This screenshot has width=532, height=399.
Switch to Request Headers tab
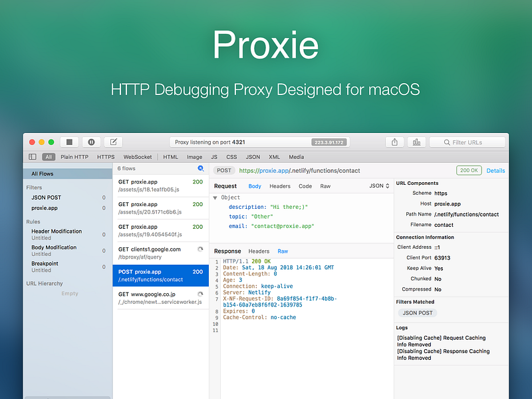point(280,186)
